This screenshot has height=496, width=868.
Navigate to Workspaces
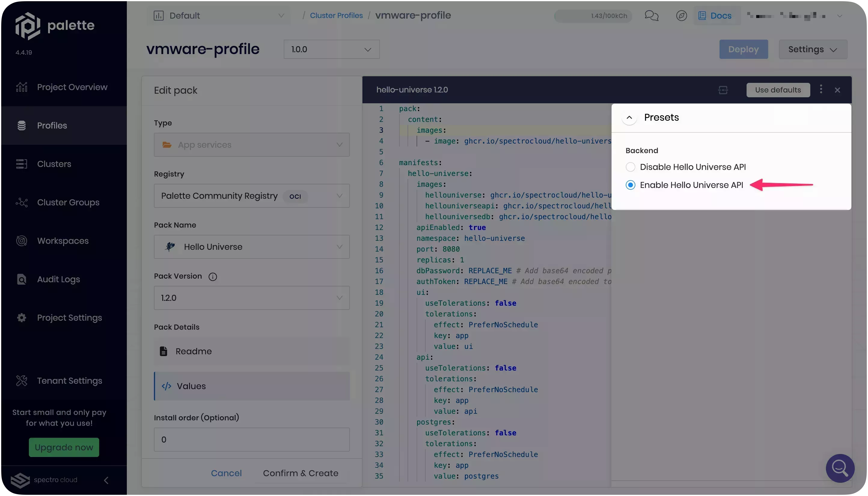pos(63,240)
